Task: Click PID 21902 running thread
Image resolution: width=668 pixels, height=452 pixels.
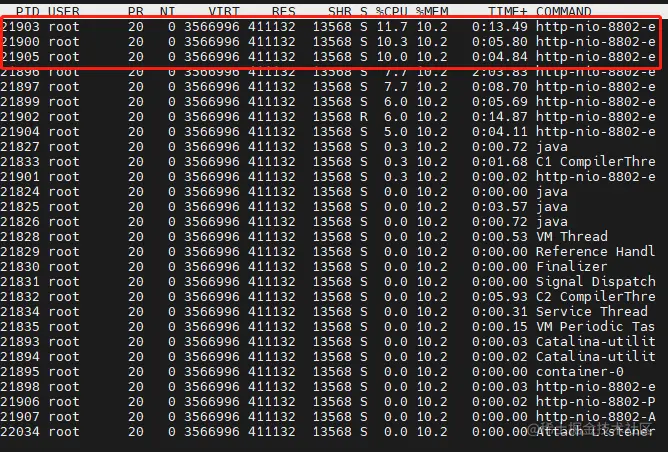Action: (20, 117)
